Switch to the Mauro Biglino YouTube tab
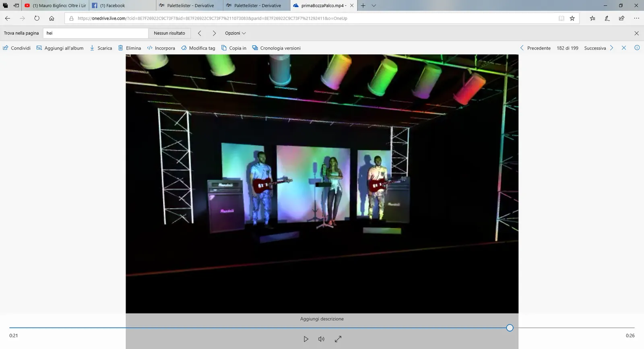Screen dimensions: 644x349 tap(55, 6)
